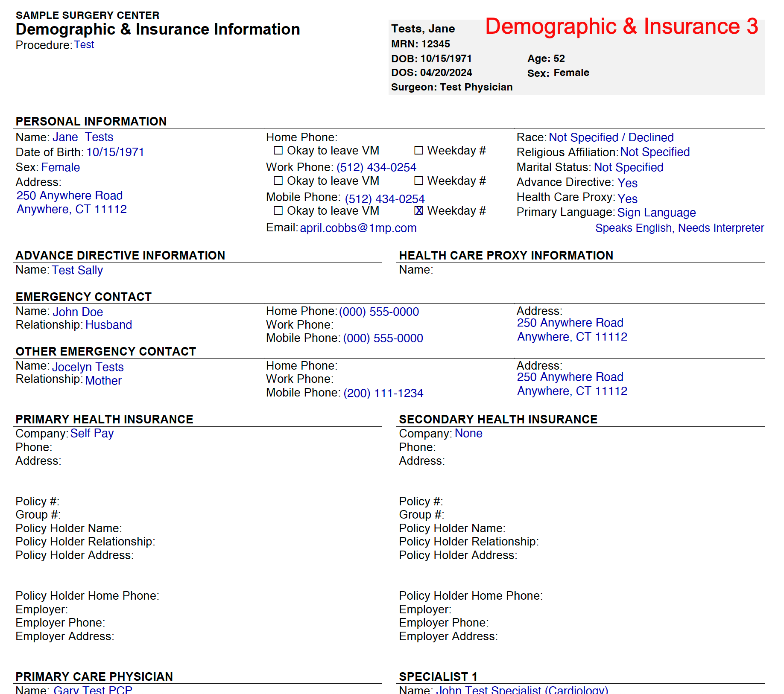This screenshot has height=694, width=784.
Task: Click Advance Directive name 'Test Sally'
Action: coord(77,270)
